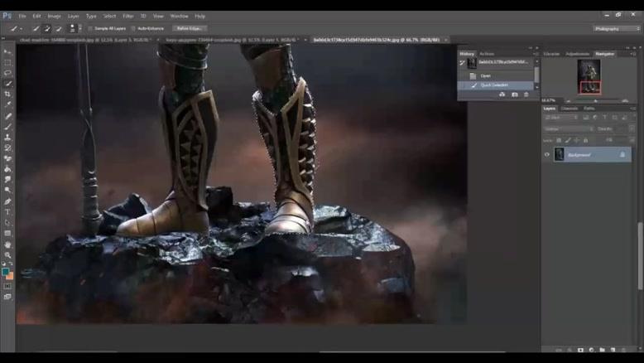Select the Hand tool
Viewport: 644px width, 363px height.
click(7, 244)
